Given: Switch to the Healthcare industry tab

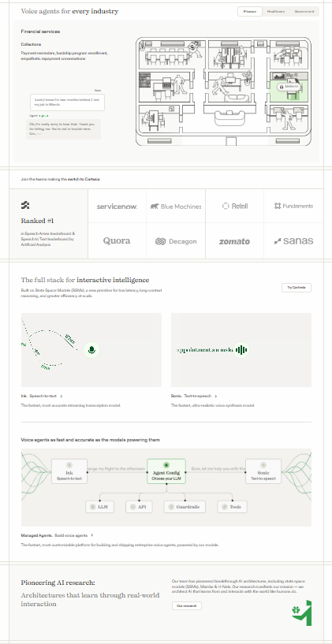Looking at the screenshot, I should [x=276, y=12].
